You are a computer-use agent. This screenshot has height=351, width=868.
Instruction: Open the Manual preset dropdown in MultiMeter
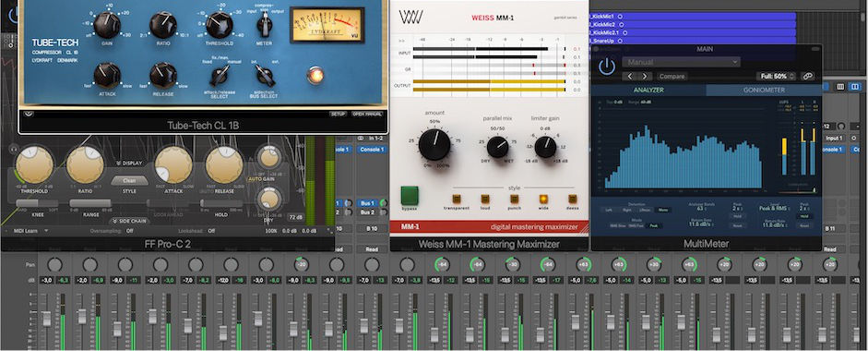point(681,62)
